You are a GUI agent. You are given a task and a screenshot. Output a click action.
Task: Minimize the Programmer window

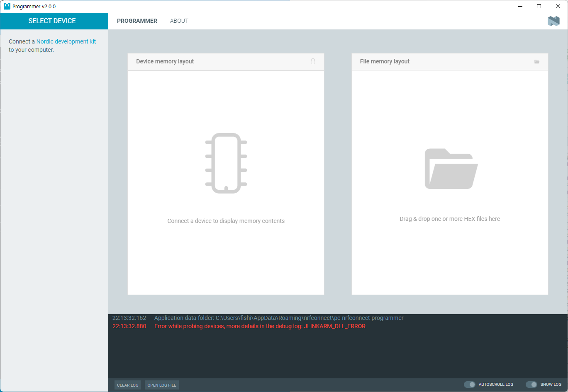(520, 6)
